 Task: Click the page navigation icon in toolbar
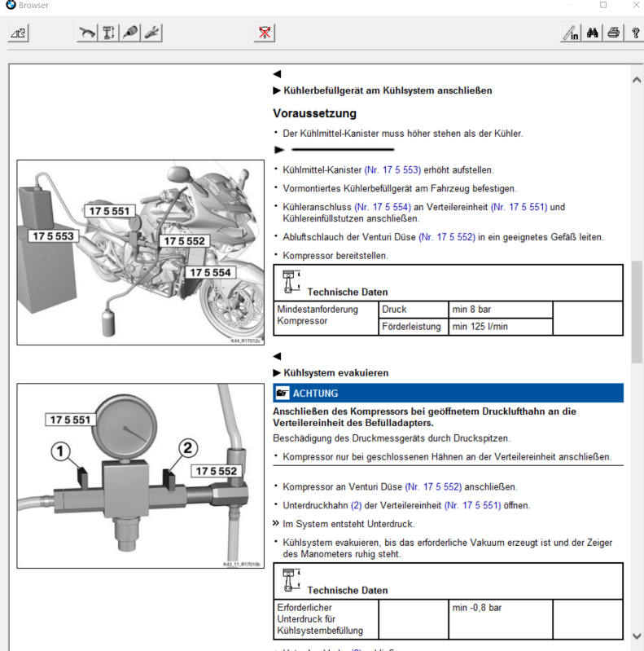point(18,33)
